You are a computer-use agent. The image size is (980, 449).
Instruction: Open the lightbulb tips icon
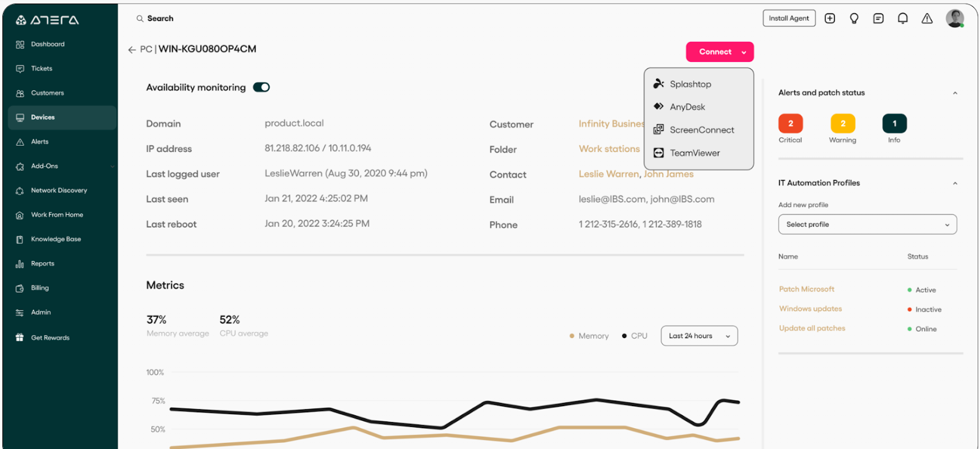click(x=854, y=18)
